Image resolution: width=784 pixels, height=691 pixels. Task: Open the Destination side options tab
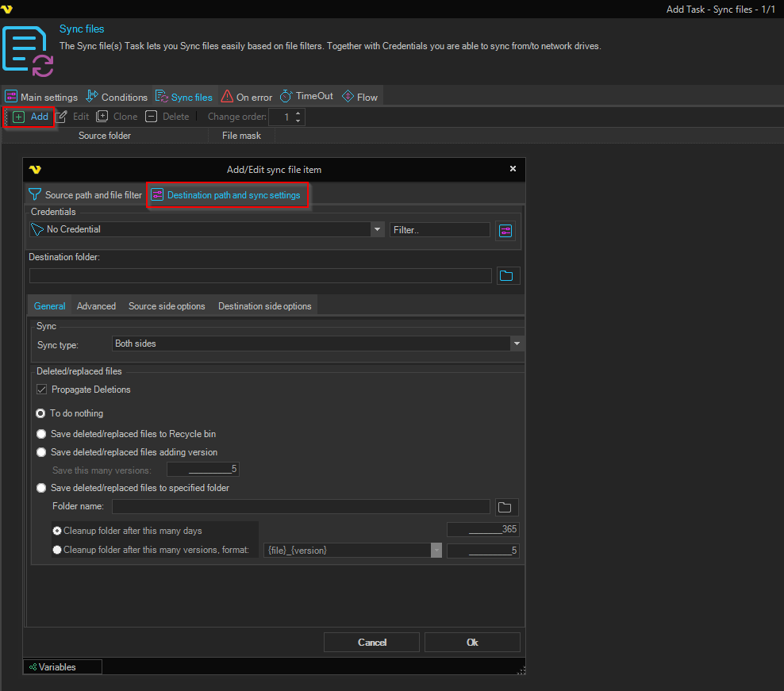(x=264, y=306)
